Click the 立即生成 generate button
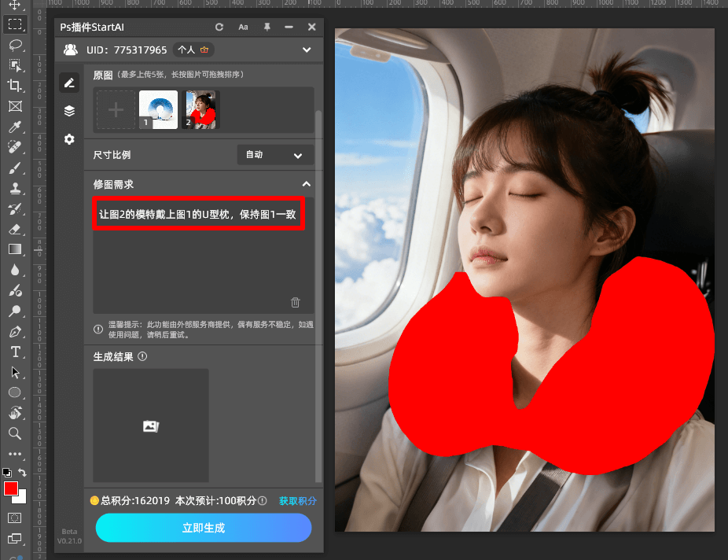Screen dimensions: 728x560 tap(203, 528)
